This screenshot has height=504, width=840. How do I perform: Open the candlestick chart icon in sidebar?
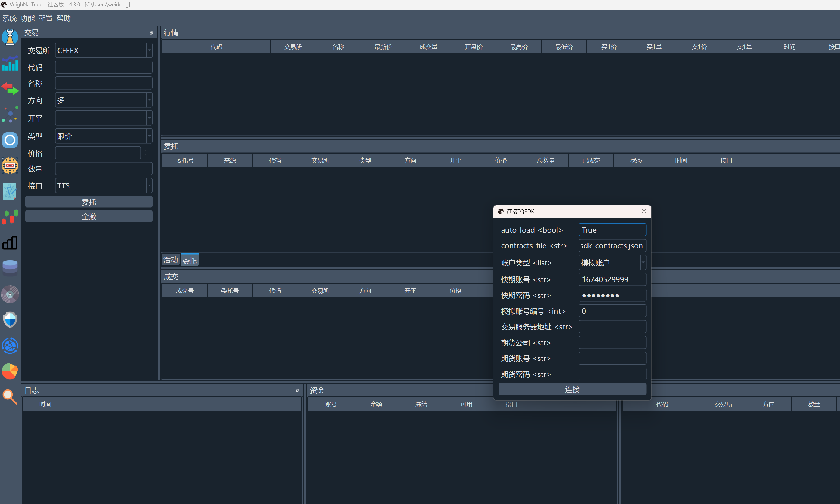tap(10, 217)
